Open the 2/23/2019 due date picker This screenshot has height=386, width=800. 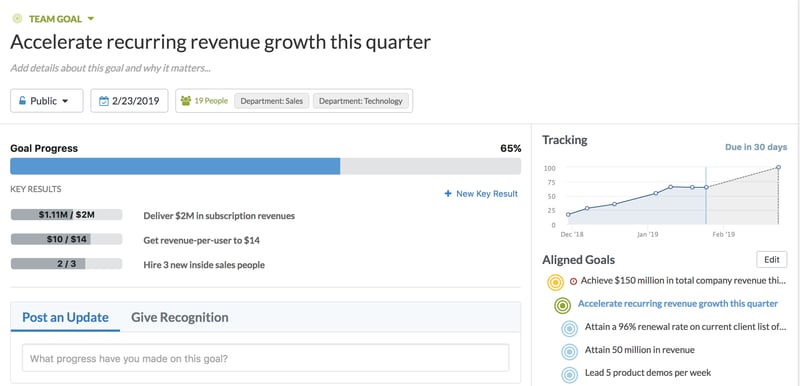click(x=130, y=101)
